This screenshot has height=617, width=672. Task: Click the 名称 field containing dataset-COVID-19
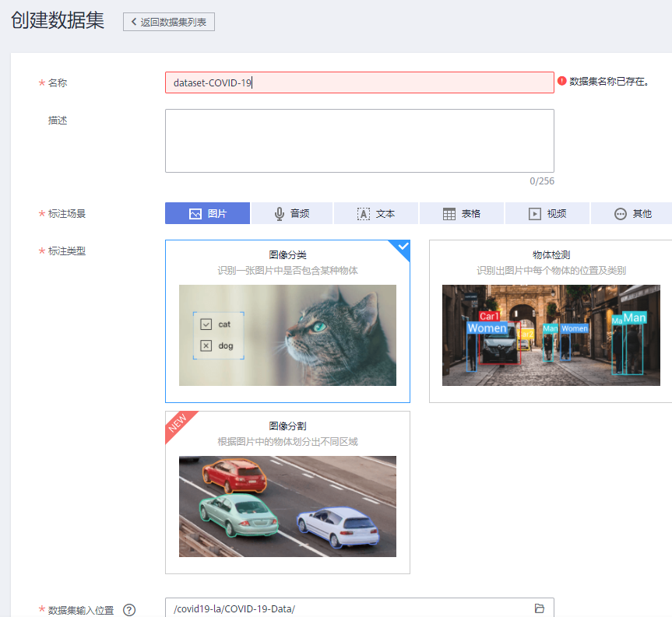(x=360, y=82)
